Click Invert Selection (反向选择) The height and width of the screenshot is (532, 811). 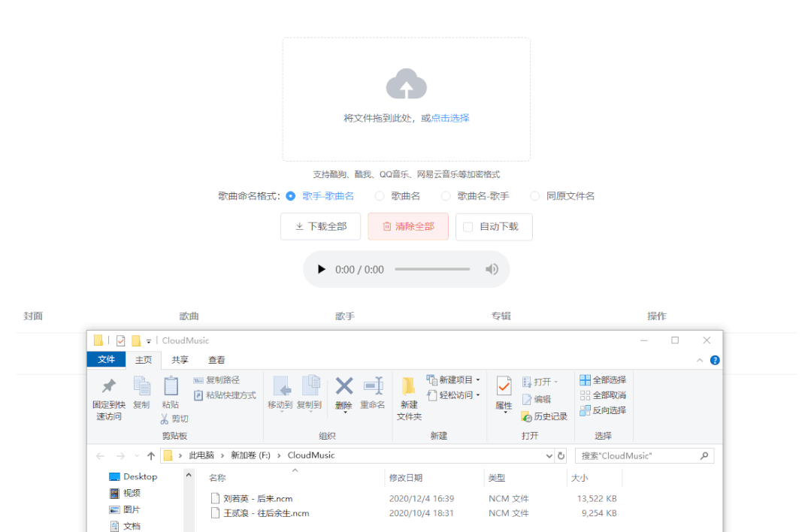pyautogui.click(x=603, y=410)
